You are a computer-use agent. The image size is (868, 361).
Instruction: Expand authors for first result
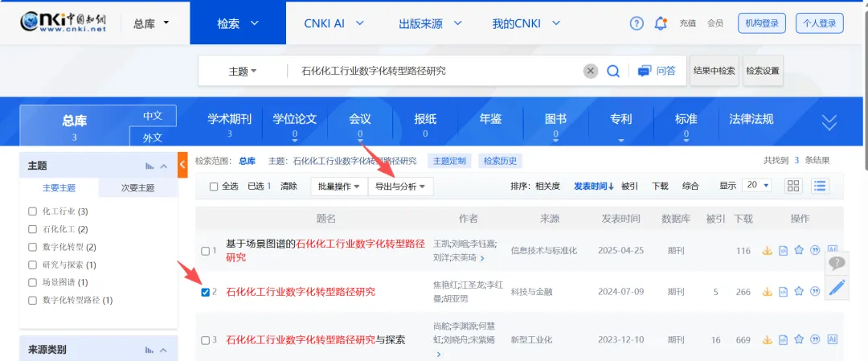pos(482,258)
